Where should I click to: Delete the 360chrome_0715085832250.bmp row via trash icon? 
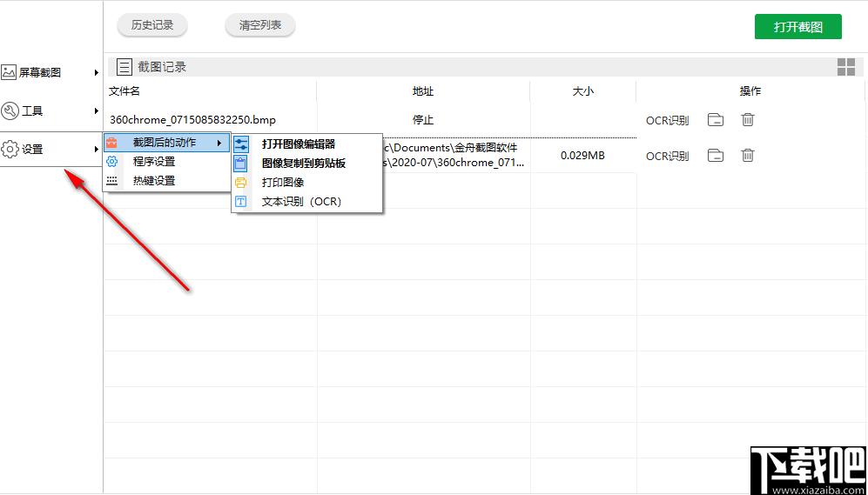tap(748, 119)
